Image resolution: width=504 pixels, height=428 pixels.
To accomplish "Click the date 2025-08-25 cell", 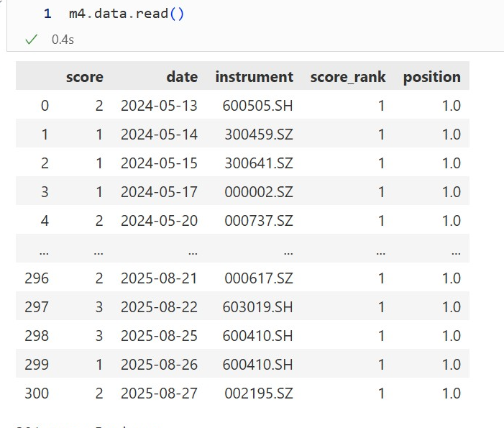I will pyautogui.click(x=159, y=336).
